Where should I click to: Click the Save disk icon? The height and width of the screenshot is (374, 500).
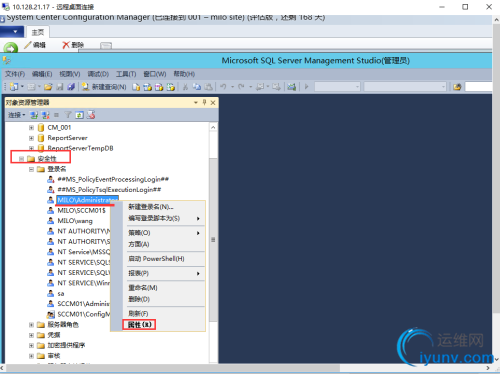click(x=60, y=87)
